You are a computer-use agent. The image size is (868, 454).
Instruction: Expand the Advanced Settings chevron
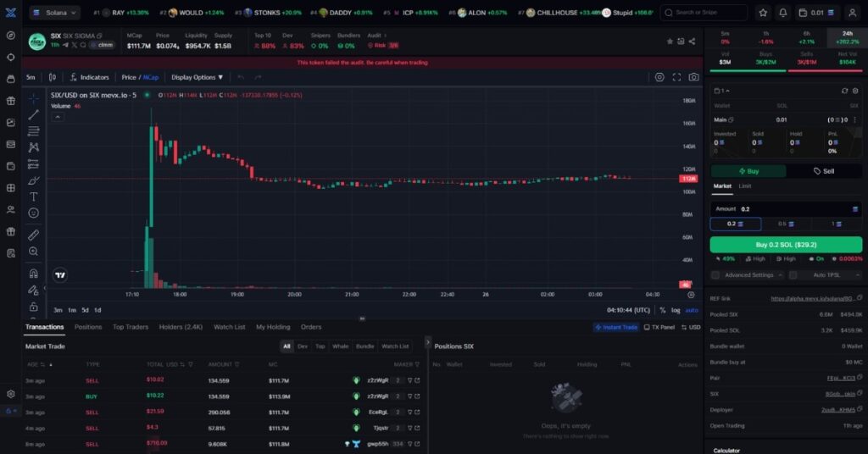click(780, 274)
